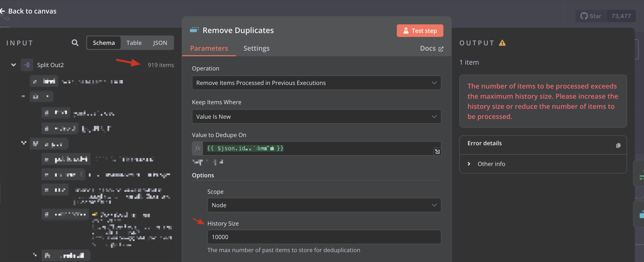Switch input view to Table
The image size is (644, 262).
[134, 43]
